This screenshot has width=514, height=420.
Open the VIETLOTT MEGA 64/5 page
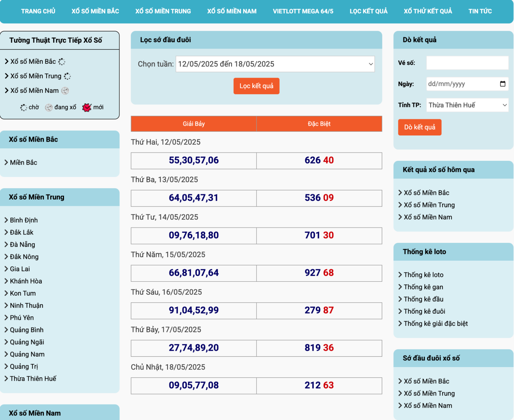point(303,11)
